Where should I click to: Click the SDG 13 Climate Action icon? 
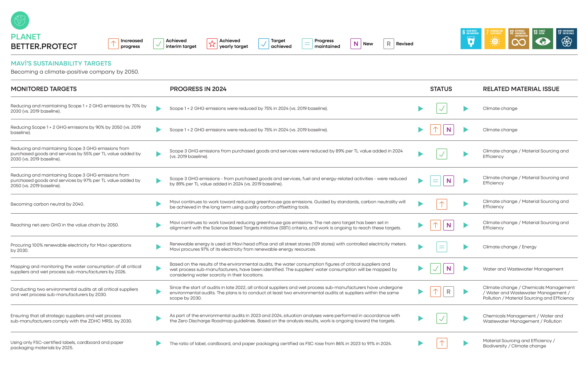point(542,39)
